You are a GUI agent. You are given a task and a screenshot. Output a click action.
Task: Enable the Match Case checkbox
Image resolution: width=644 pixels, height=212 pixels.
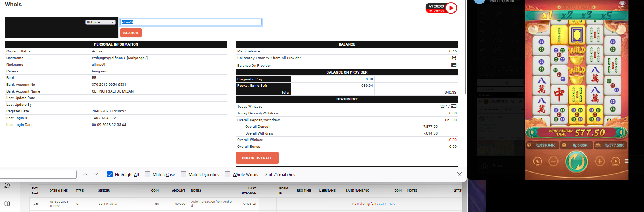click(148, 174)
